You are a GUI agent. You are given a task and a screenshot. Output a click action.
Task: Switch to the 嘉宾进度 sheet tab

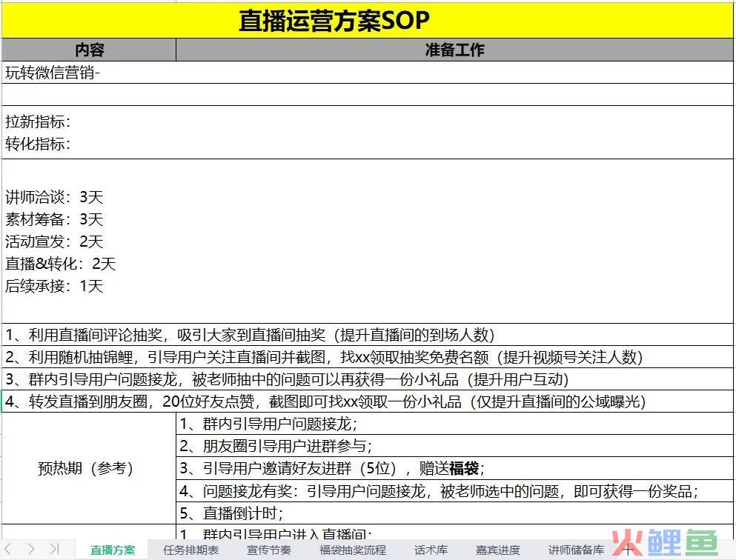(x=498, y=550)
